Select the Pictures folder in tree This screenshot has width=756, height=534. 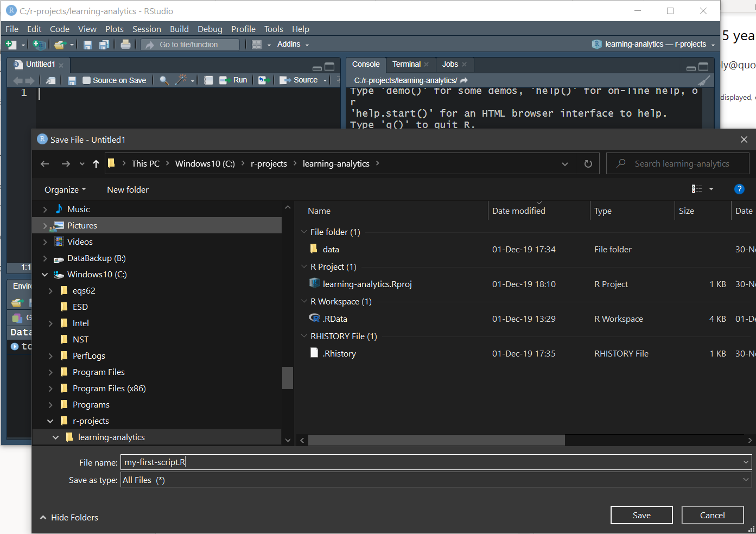[157, 225]
